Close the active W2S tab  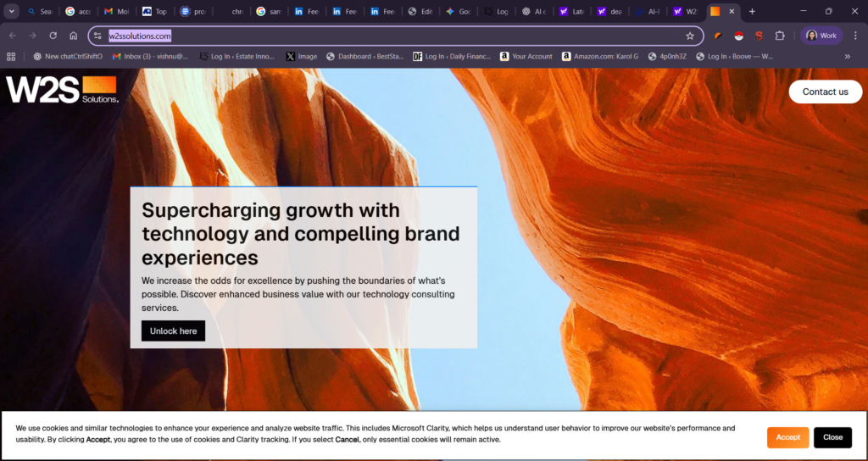coord(732,12)
